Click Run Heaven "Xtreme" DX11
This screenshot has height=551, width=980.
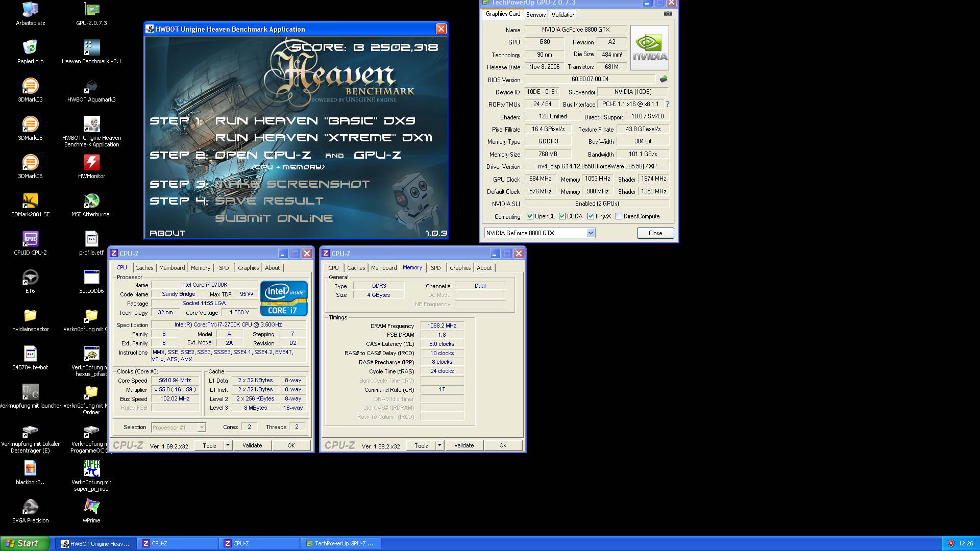pos(324,138)
